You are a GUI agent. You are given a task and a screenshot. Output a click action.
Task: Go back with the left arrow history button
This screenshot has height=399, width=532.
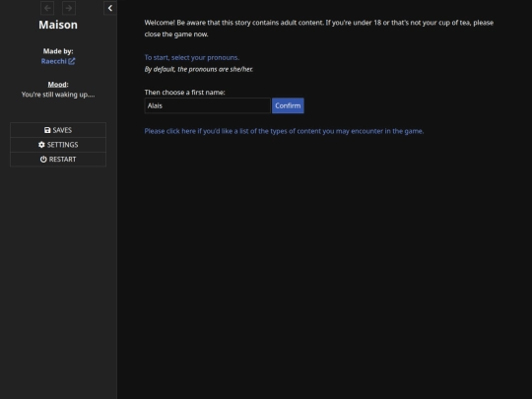point(47,8)
